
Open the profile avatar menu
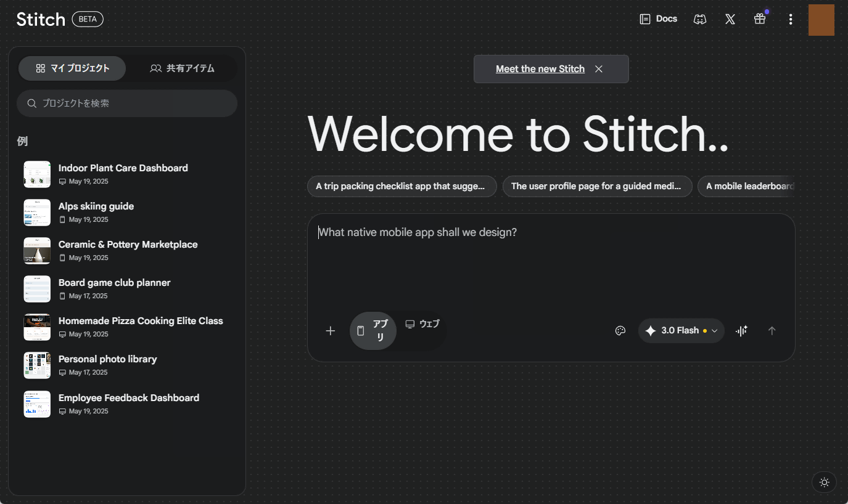821,20
